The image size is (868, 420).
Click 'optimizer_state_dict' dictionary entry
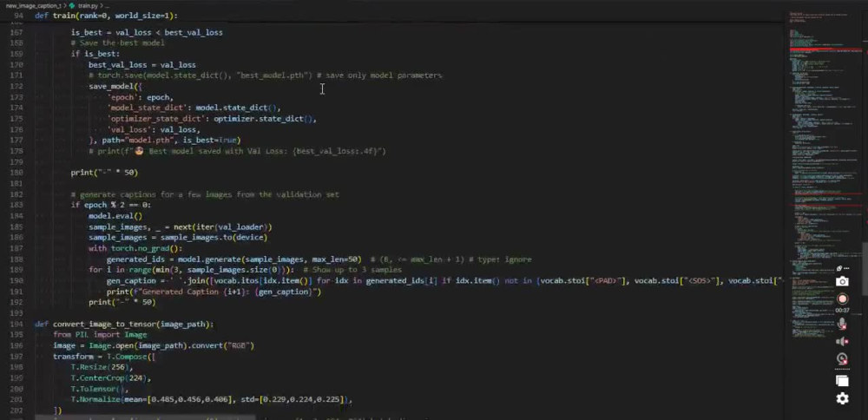point(212,118)
